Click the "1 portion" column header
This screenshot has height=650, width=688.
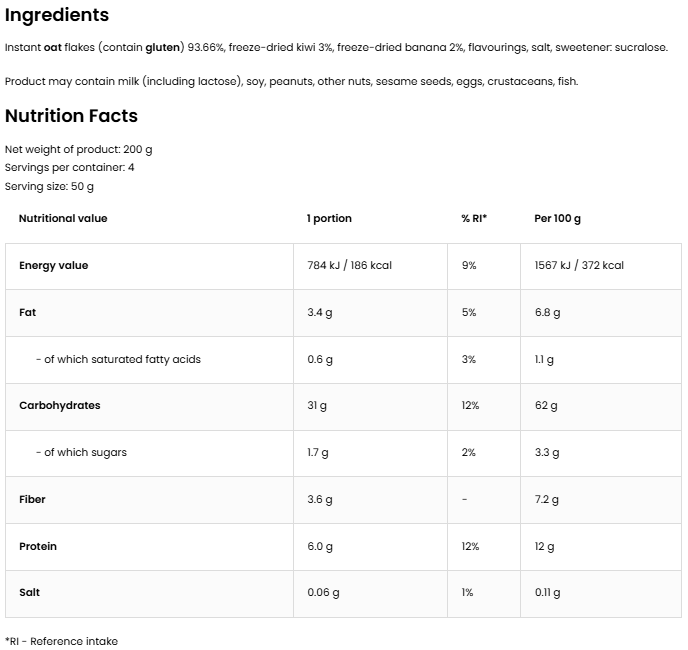[329, 218]
